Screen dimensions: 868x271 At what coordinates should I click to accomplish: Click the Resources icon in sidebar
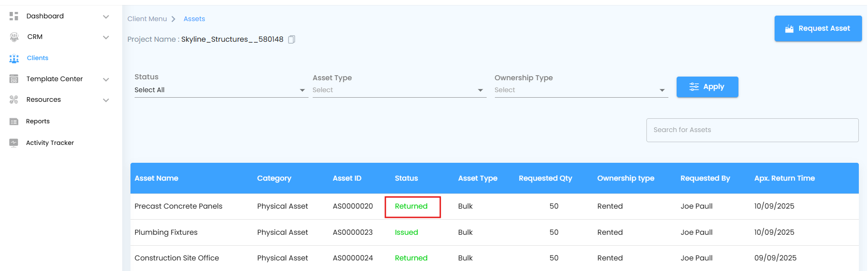pyautogui.click(x=14, y=100)
